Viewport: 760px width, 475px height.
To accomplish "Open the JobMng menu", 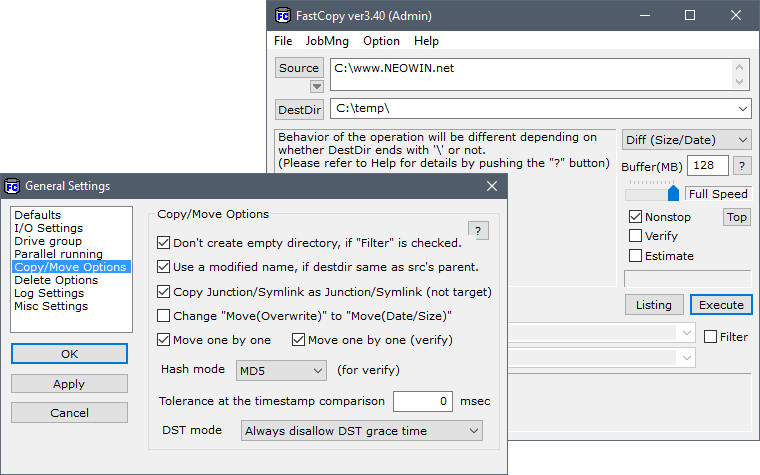I will click(327, 41).
